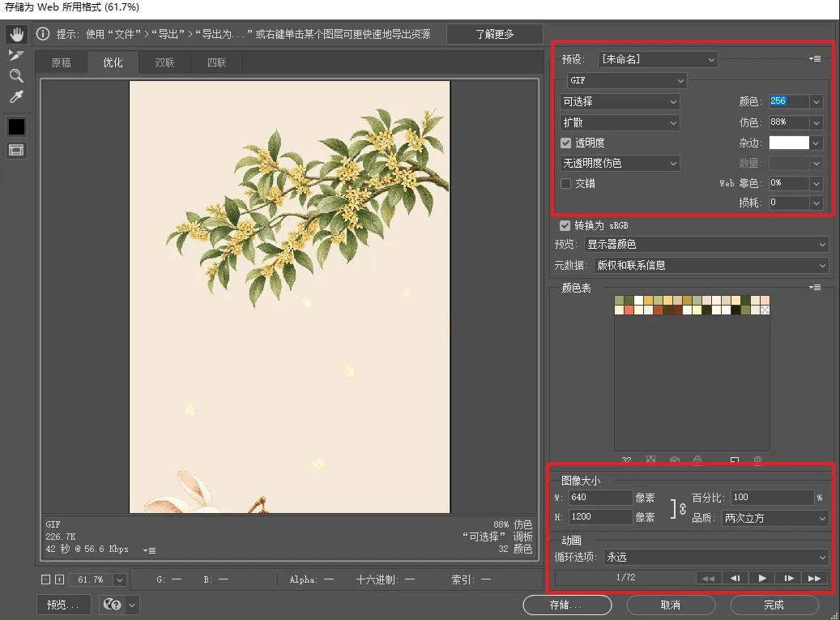The height and width of the screenshot is (620, 840).
Task: Click the white 杂边 matte color swatch
Action: pyautogui.click(x=789, y=143)
